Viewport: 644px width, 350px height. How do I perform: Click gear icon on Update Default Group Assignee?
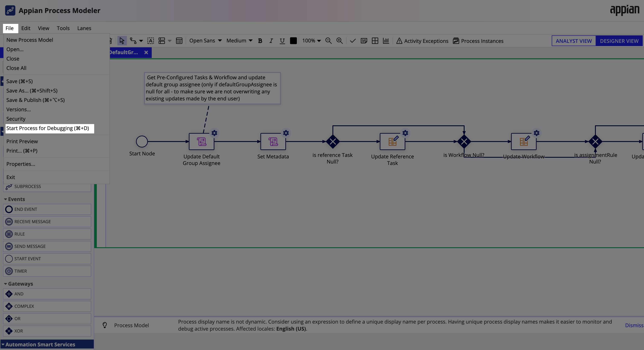(214, 133)
